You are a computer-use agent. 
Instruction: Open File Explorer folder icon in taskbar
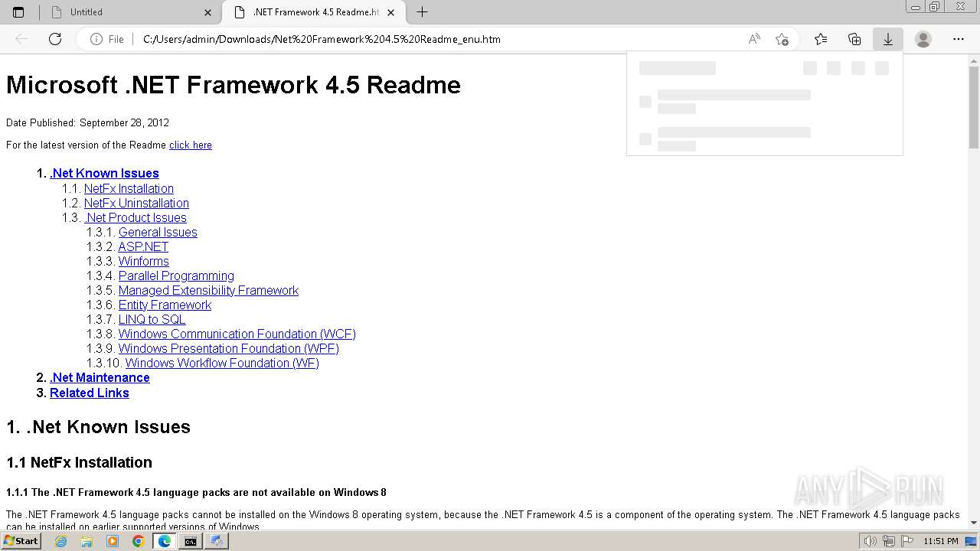(87, 541)
